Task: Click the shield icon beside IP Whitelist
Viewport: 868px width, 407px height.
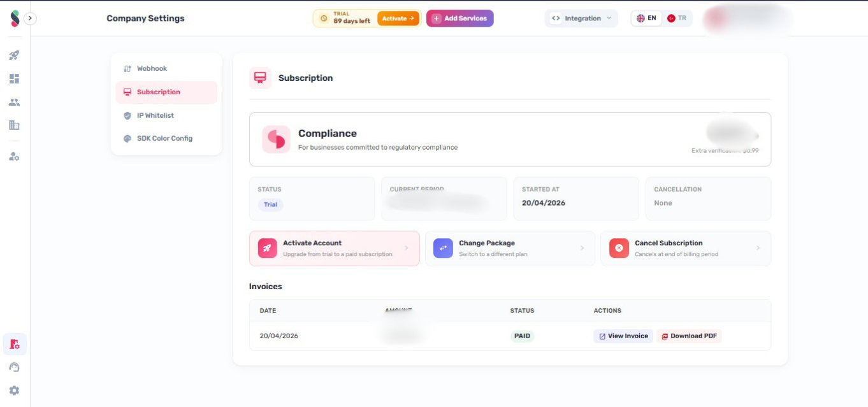Action: click(x=127, y=115)
